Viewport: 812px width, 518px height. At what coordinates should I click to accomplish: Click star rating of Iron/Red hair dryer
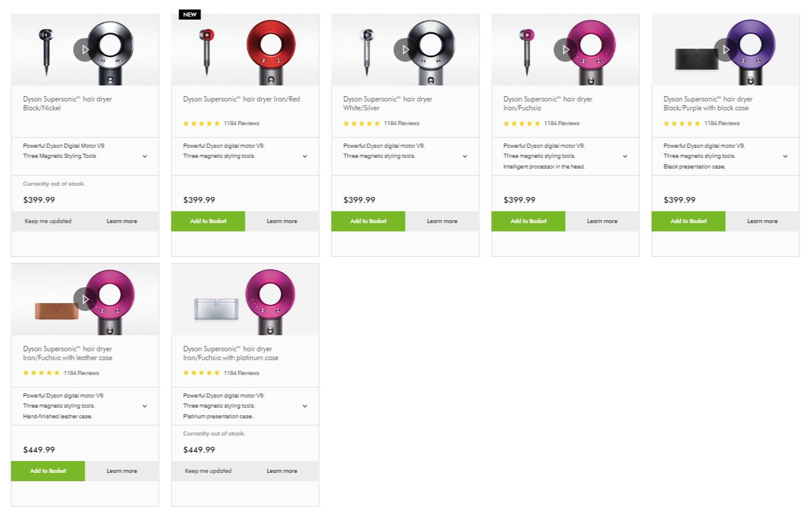point(201,123)
